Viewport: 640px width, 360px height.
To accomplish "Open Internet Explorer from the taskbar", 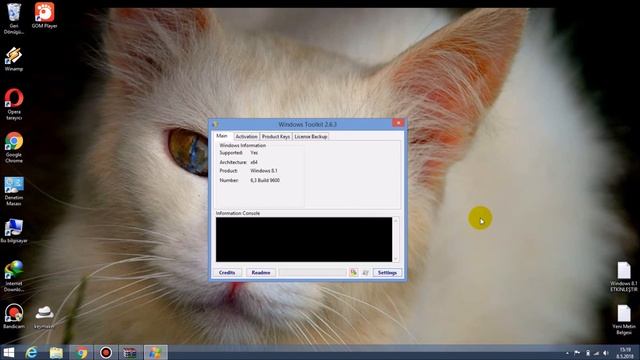I will 31,353.
